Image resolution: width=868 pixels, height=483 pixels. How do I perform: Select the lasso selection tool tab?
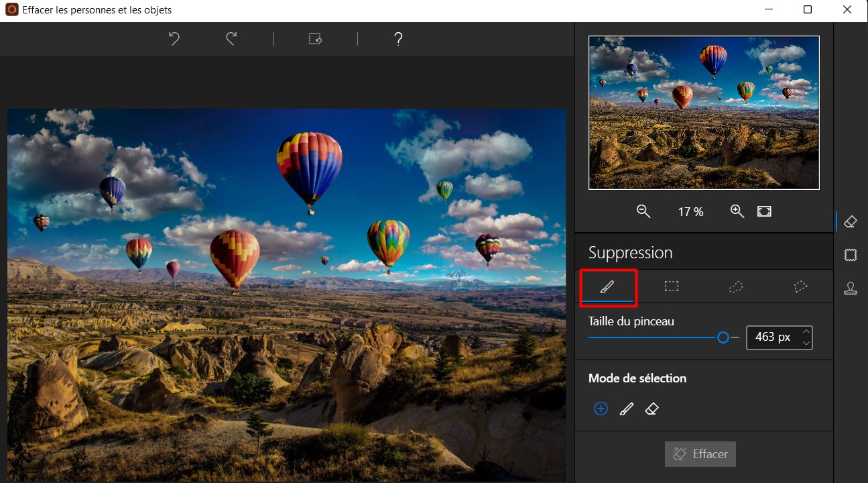tap(736, 286)
